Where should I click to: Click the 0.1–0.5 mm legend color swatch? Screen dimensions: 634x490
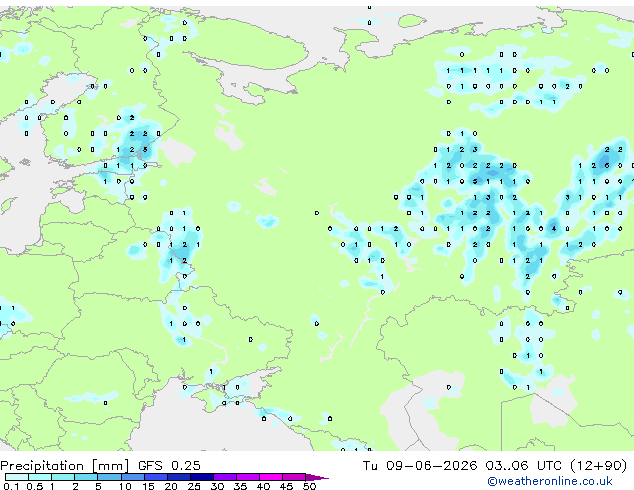tap(17, 477)
